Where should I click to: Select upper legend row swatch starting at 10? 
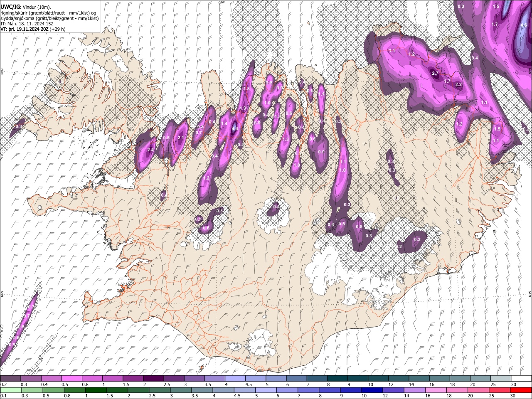click(x=378, y=378)
